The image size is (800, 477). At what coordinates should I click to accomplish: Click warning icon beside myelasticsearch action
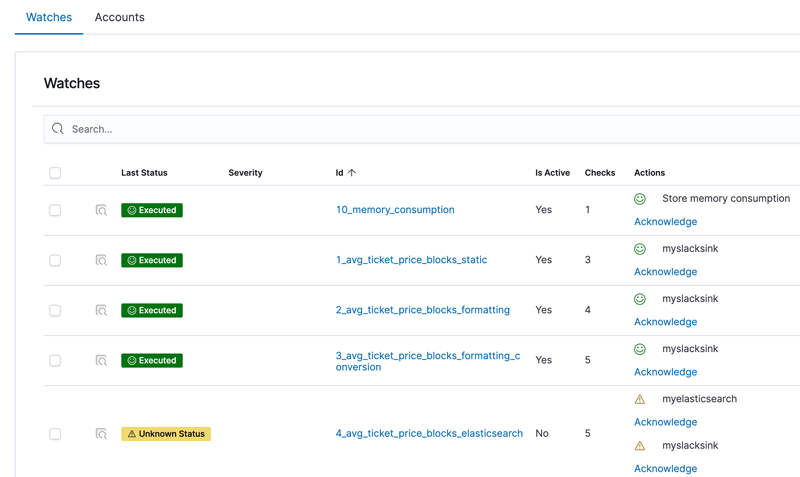click(x=640, y=399)
